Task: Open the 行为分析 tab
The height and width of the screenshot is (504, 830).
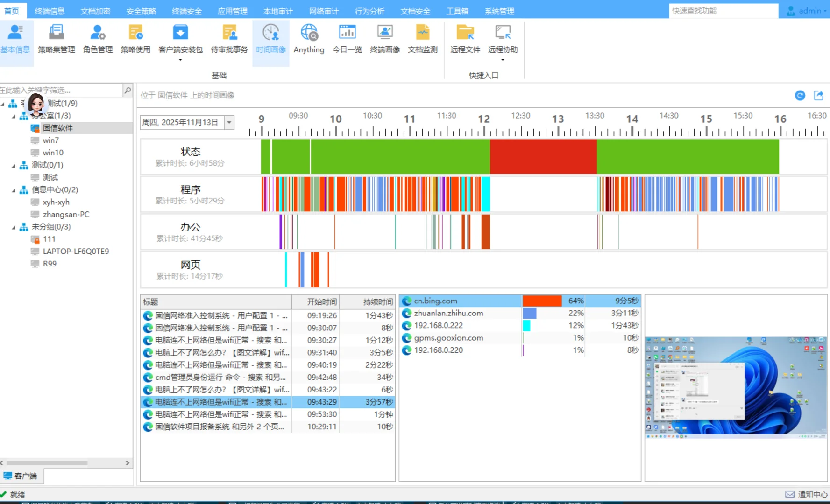Action: [x=369, y=11]
